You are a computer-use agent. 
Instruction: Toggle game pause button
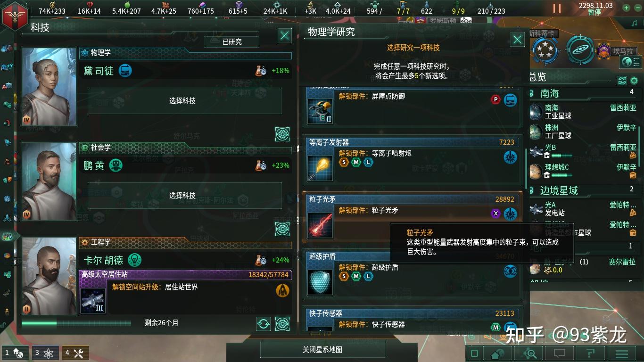[557, 8]
